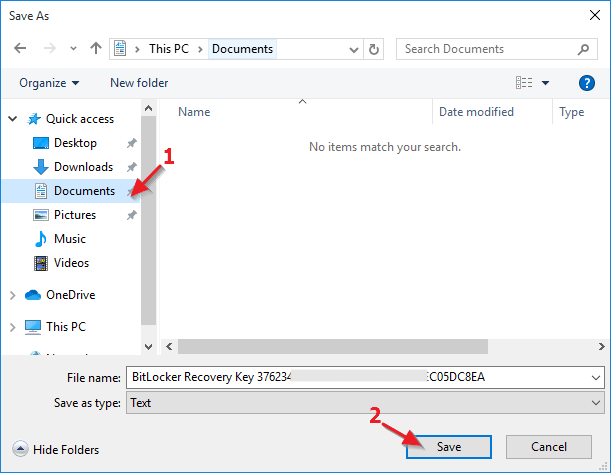Screen dimensions: 611x473
Task: Sort by the Name column header
Action: (x=194, y=112)
